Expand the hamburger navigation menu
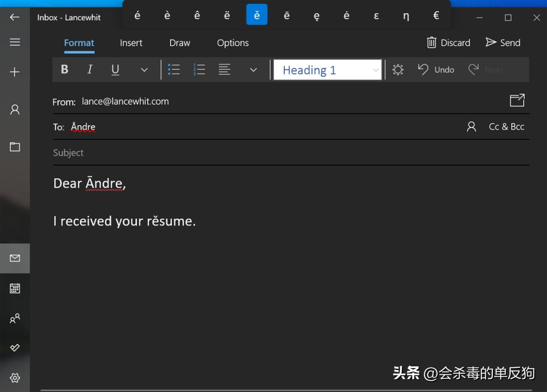 click(x=15, y=42)
